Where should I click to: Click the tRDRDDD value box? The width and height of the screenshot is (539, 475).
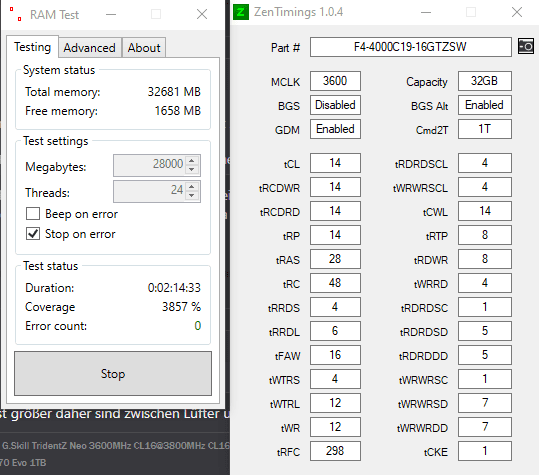pyautogui.click(x=484, y=355)
